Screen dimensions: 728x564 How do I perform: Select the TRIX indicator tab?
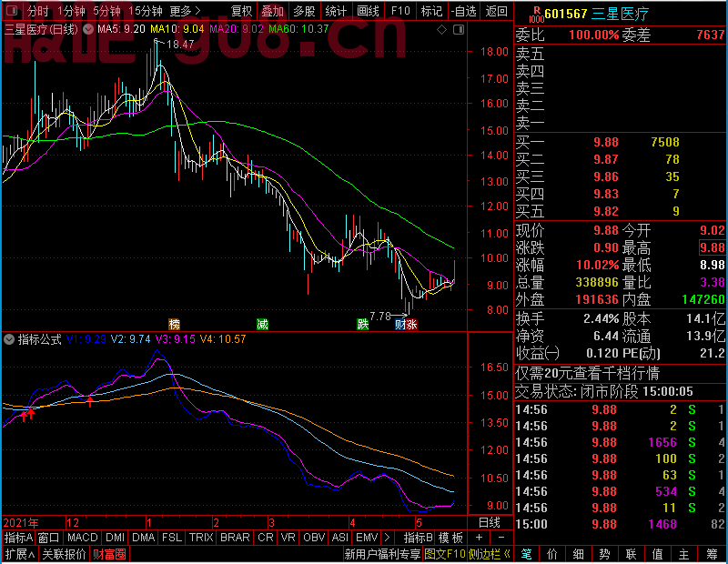tap(201, 538)
